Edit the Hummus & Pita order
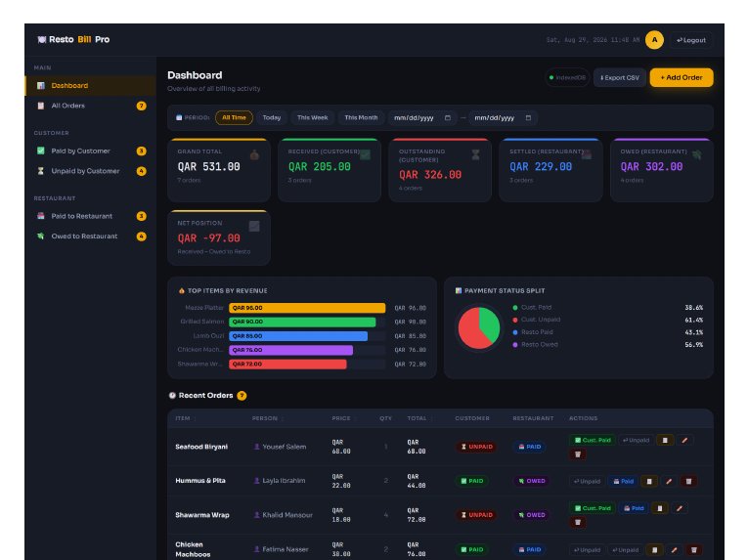The height and width of the screenshot is (560, 748). (669, 481)
